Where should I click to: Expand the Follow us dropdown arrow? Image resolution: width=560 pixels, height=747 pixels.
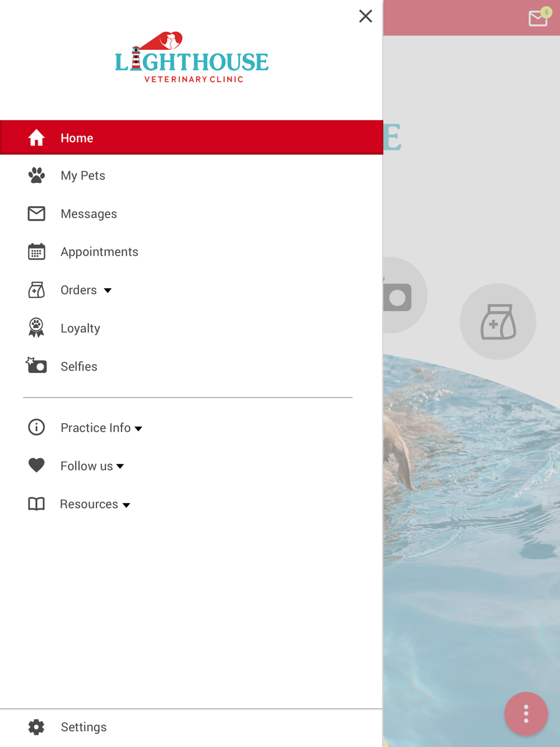pyautogui.click(x=120, y=466)
